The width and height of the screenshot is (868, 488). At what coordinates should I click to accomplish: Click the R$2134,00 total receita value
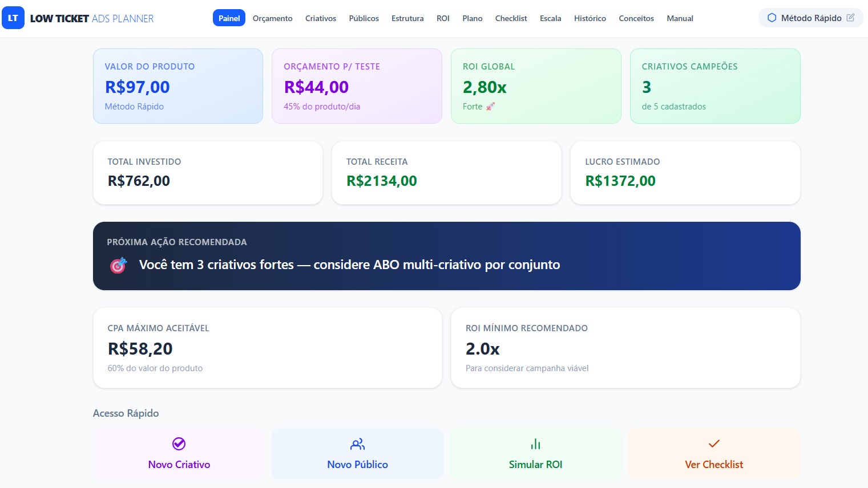pos(382,181)
